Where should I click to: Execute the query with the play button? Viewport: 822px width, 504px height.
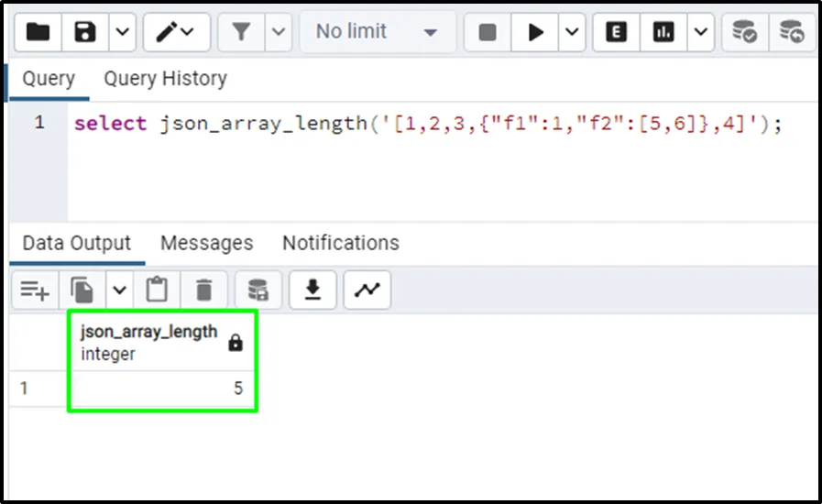pyautogui.click(x=536, y=32)
